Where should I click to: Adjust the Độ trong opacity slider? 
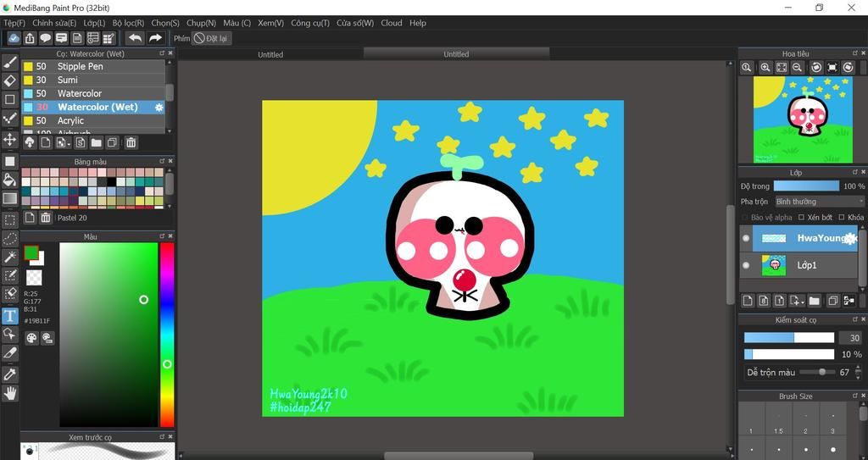[x=806, y=186]
